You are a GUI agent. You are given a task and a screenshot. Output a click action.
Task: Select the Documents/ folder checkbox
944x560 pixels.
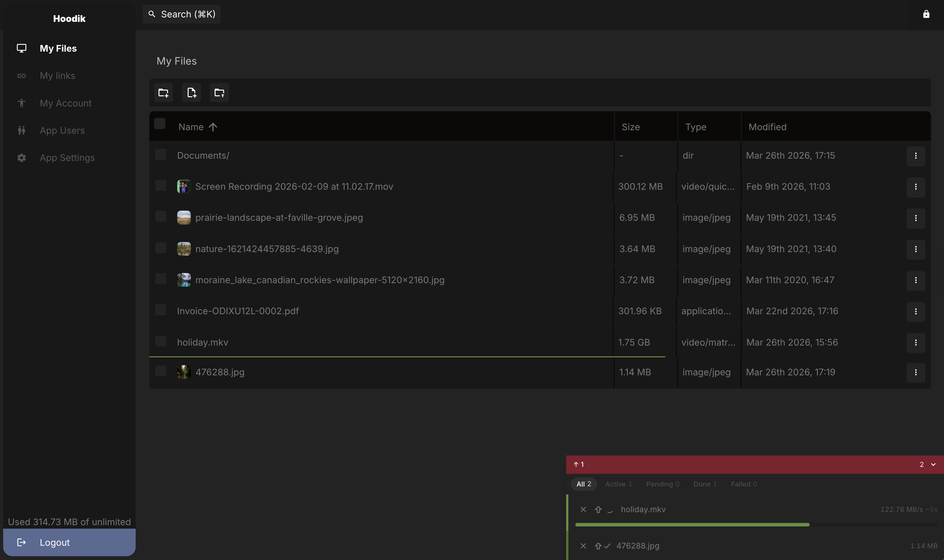tap(160, 154)
